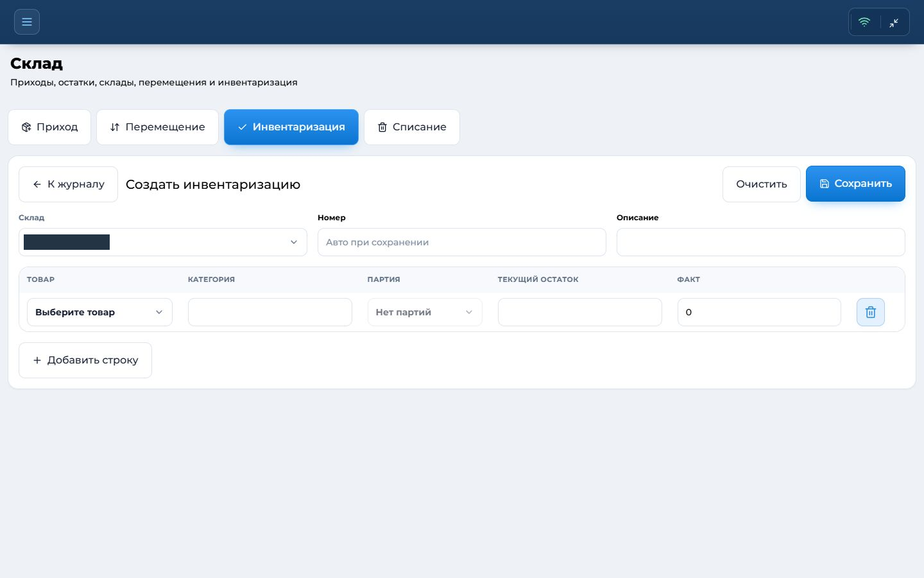Return to the journal via К журналу
Image resolution: width=924 pixels, height=578 pixels.
click(x=68, y=184)
